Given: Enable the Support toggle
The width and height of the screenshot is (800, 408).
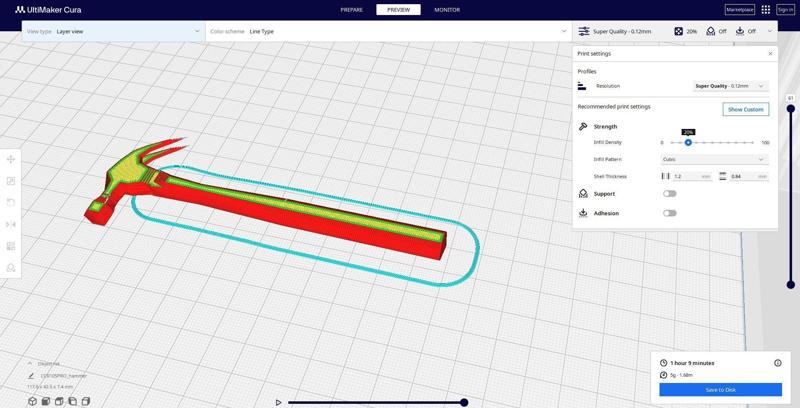Looking at the screenshot, I should 669,194.
